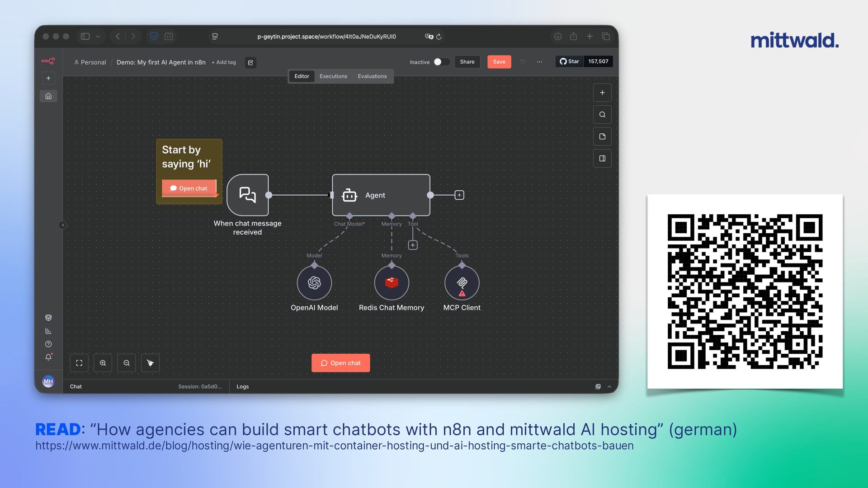Add a sticky note to canvas

tap(602, 136)
